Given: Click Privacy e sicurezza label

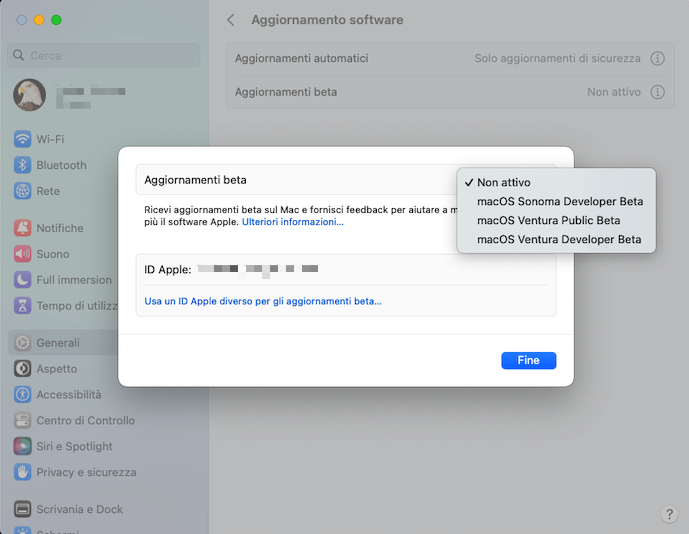Looking at the screenshot, I should [86, 472].
